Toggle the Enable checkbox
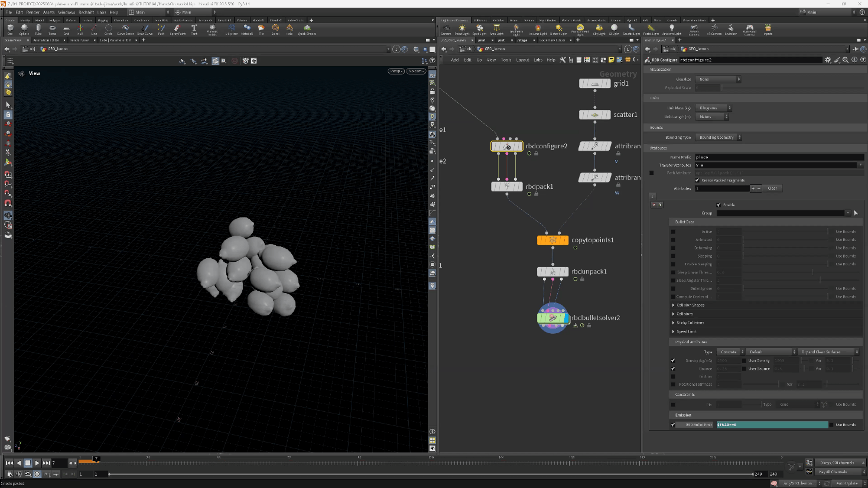 tap(719, 205)
